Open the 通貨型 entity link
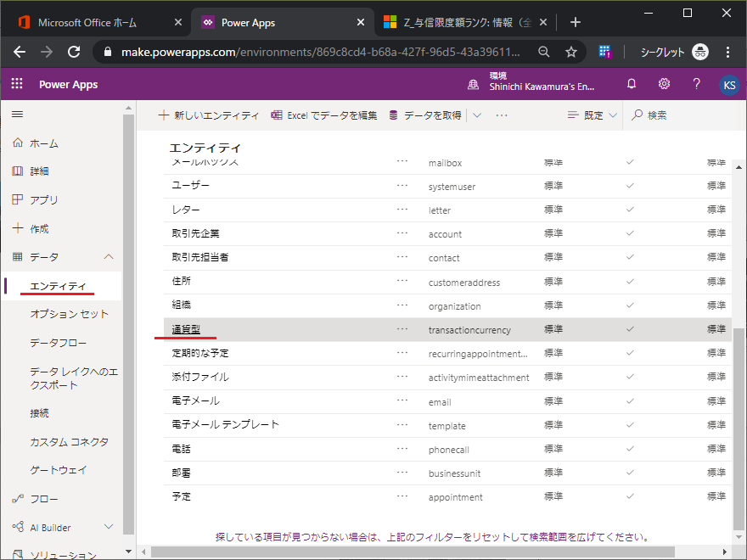This screenshot has height=560, width=747. (x=186, y=329)
